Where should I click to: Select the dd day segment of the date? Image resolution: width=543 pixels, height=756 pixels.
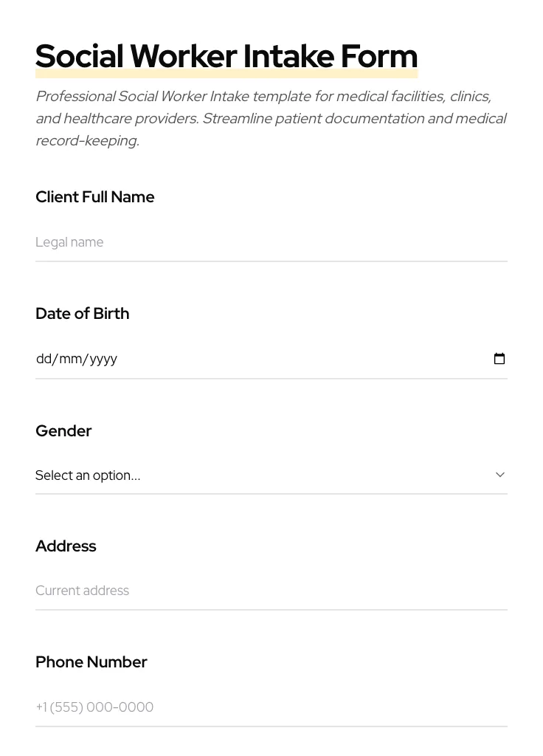coord(44,359)
